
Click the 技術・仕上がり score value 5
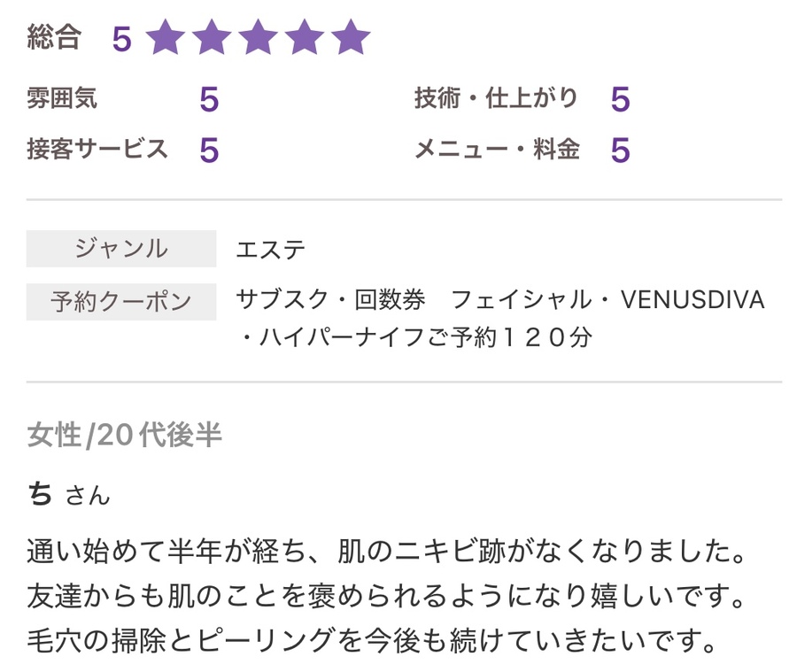coord(620,100)
